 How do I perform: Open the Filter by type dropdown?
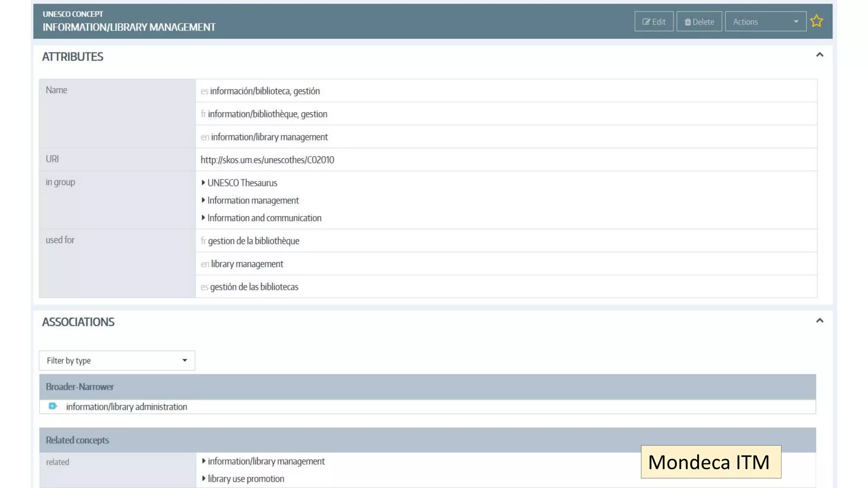tap(117, 360)
